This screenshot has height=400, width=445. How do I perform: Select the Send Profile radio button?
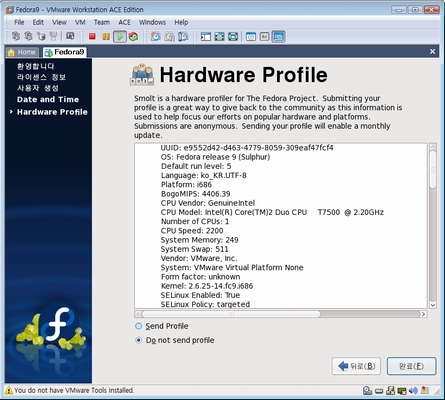pyautogui.click(x=138, y=326)
